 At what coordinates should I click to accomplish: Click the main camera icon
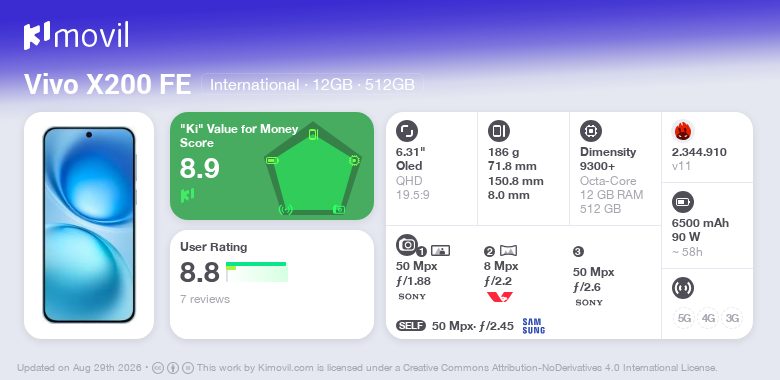(x=407, y=245)
